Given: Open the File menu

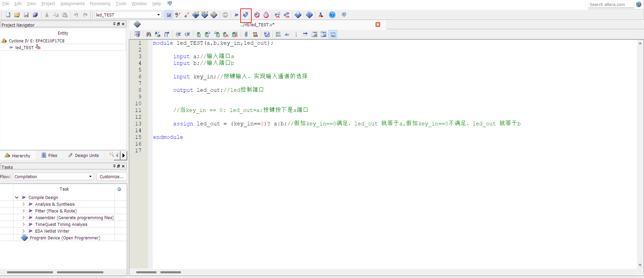Looking at the screenshot, I should click(6, 4).
